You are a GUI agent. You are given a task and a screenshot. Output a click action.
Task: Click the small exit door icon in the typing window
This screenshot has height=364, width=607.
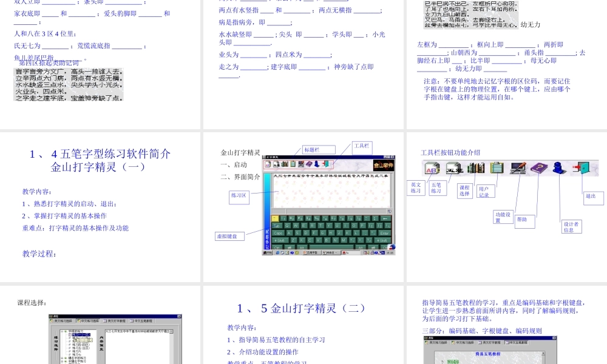[325, 164]
